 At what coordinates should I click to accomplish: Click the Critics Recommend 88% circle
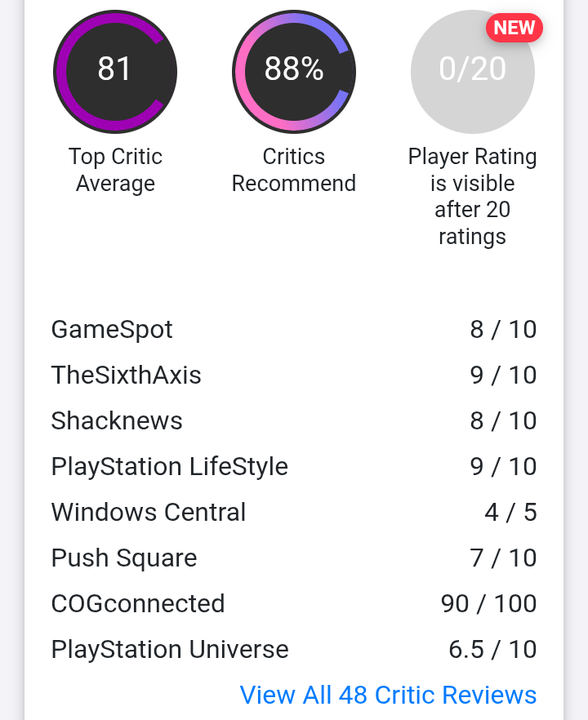tap(294, 72)
